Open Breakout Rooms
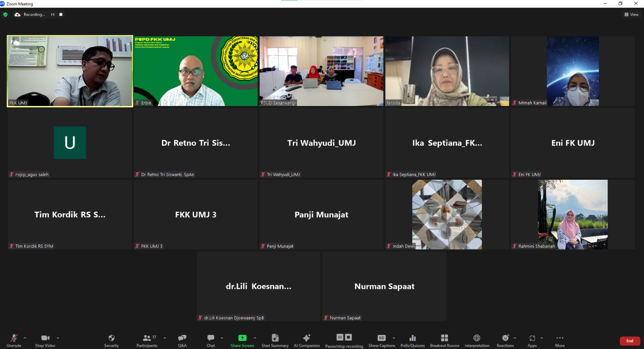Screen dimensions: 644x349 click(x=444, y=341)
